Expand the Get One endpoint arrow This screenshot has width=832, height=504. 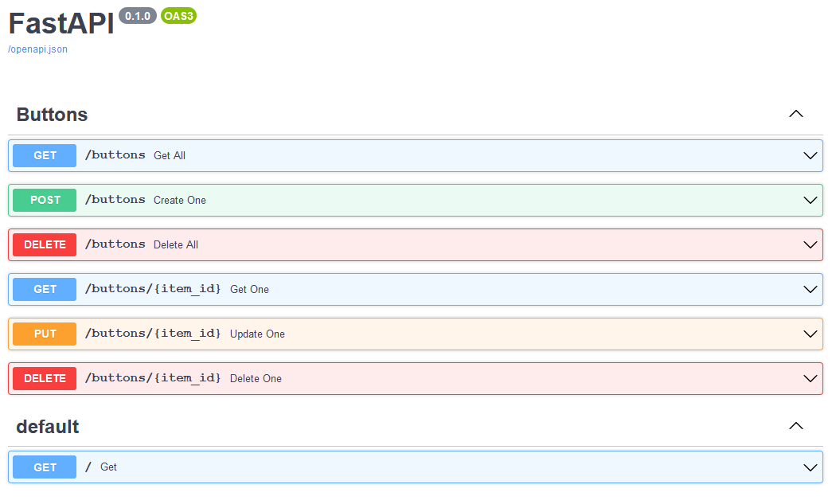[811, 289]
